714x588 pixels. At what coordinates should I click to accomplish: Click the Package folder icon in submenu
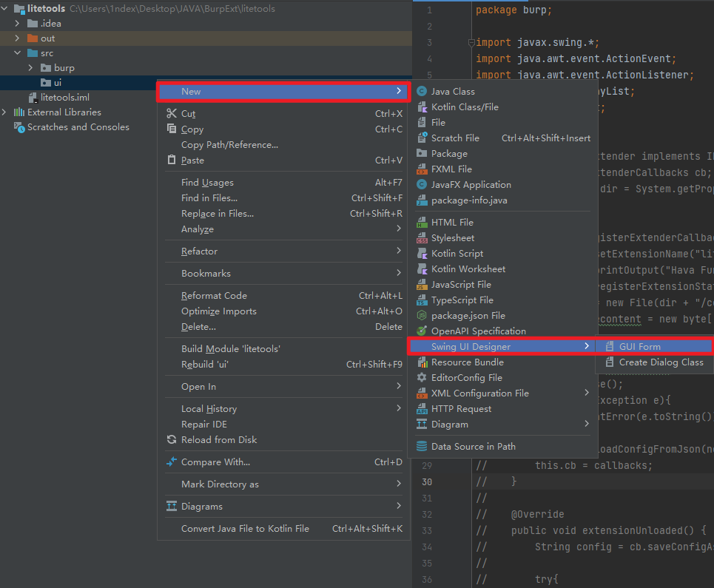click(x=422, y=153)
